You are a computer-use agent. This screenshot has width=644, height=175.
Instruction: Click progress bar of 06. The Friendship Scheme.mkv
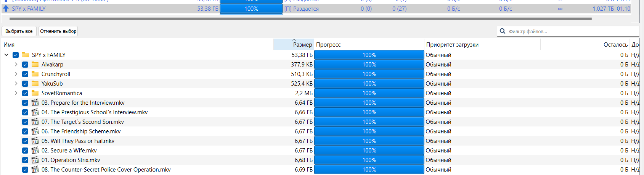(369, 131)
